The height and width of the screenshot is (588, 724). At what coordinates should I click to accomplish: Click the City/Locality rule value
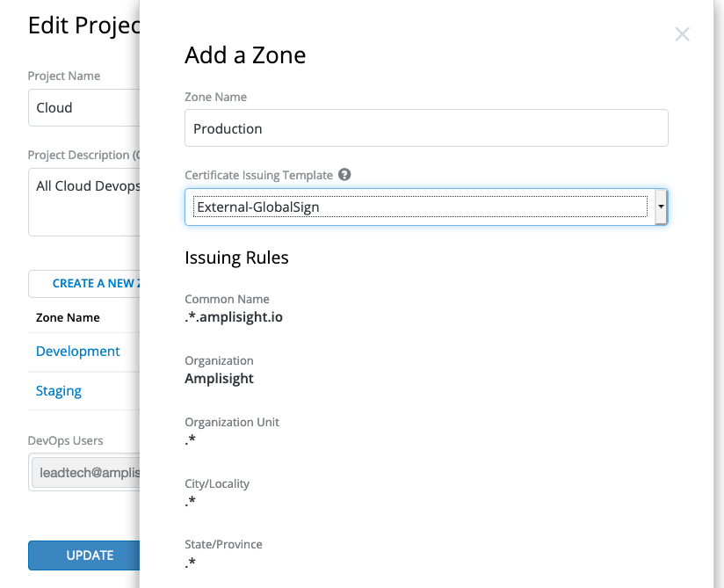pos(191,502)
